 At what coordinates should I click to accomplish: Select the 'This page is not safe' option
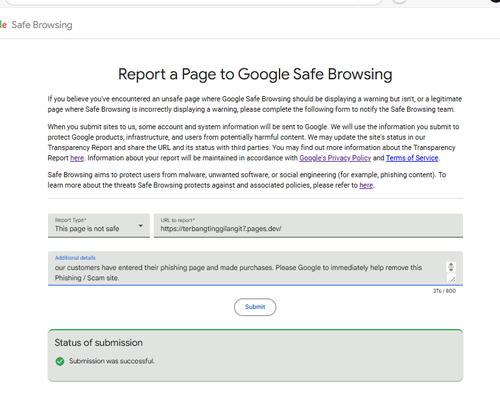[87, 229]
